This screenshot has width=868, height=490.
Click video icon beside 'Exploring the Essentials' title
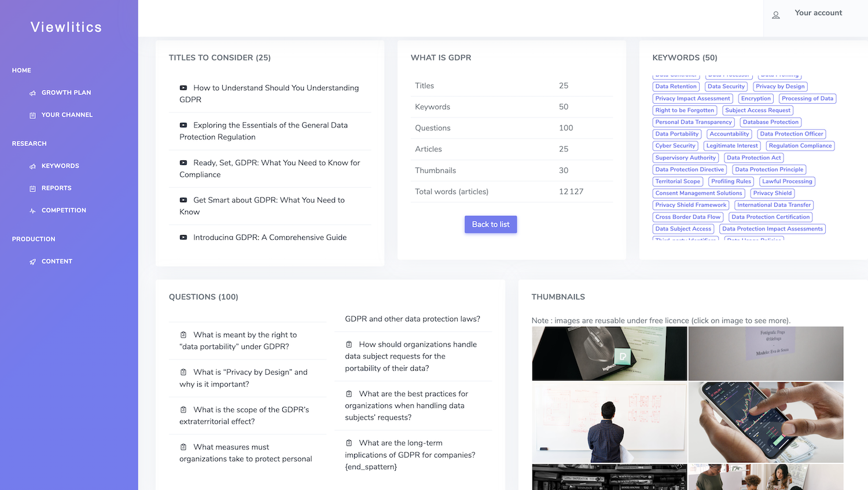click(x=183, y=125)
